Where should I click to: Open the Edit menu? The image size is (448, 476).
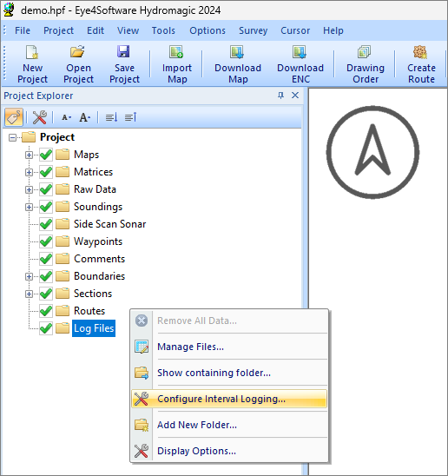tap(96, 30)
